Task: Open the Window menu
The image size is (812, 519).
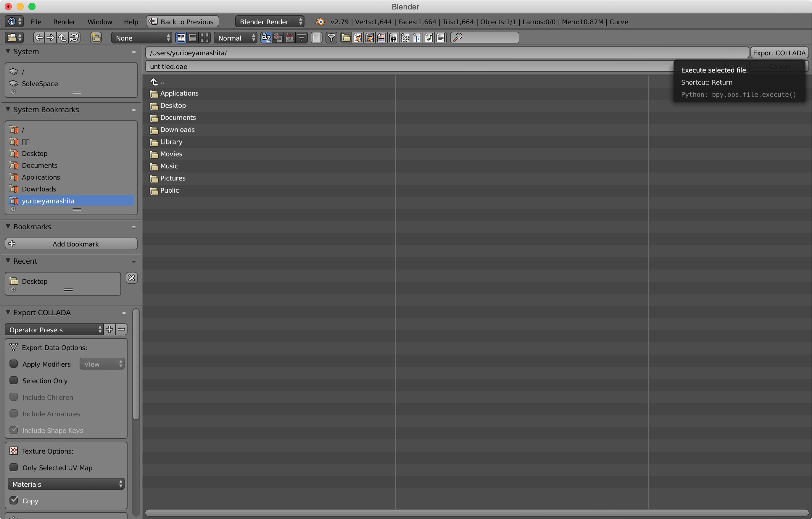Action: (99, 22)
